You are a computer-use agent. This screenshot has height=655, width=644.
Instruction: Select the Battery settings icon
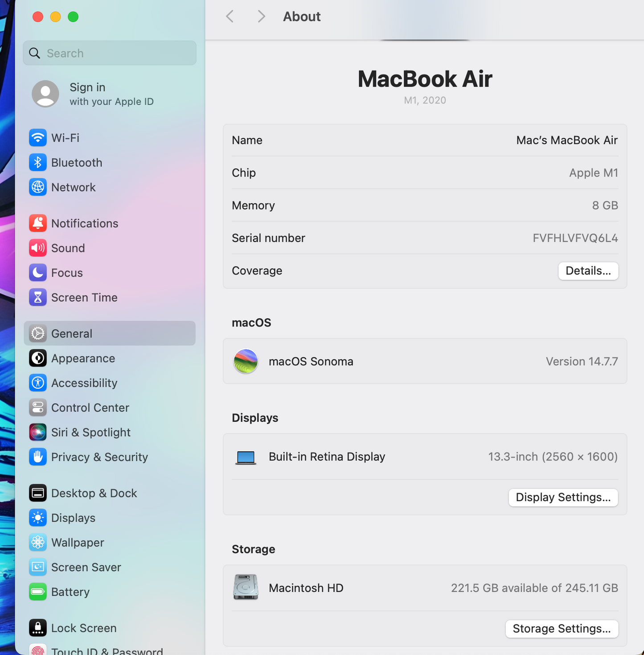tap(38, 592)
